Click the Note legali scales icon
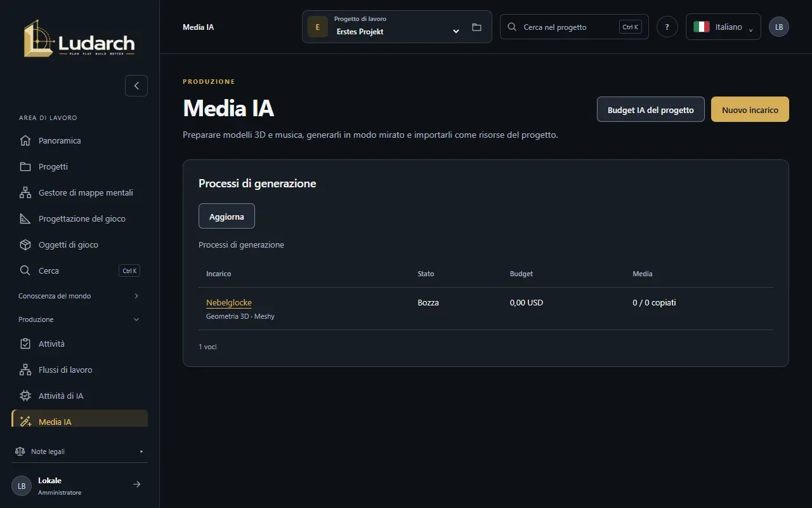812x508 pixels. (20, 451)
